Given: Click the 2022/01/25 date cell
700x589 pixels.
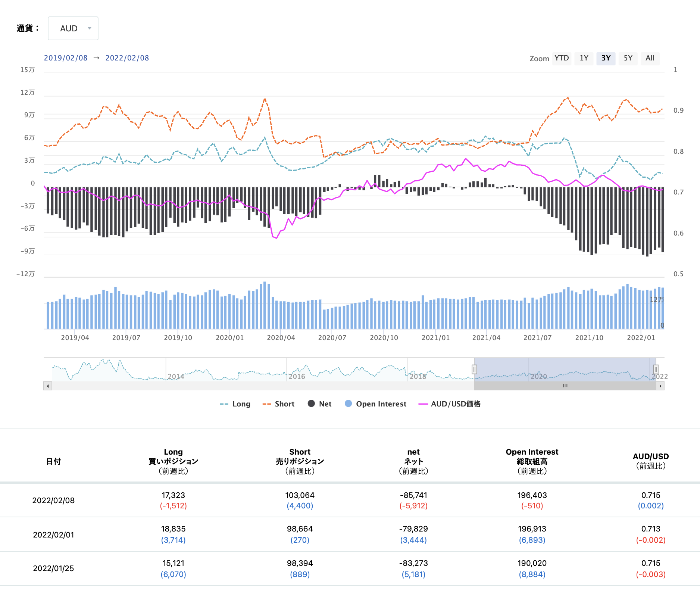Looking at the screenshot, I should click(x=53, y=568).
